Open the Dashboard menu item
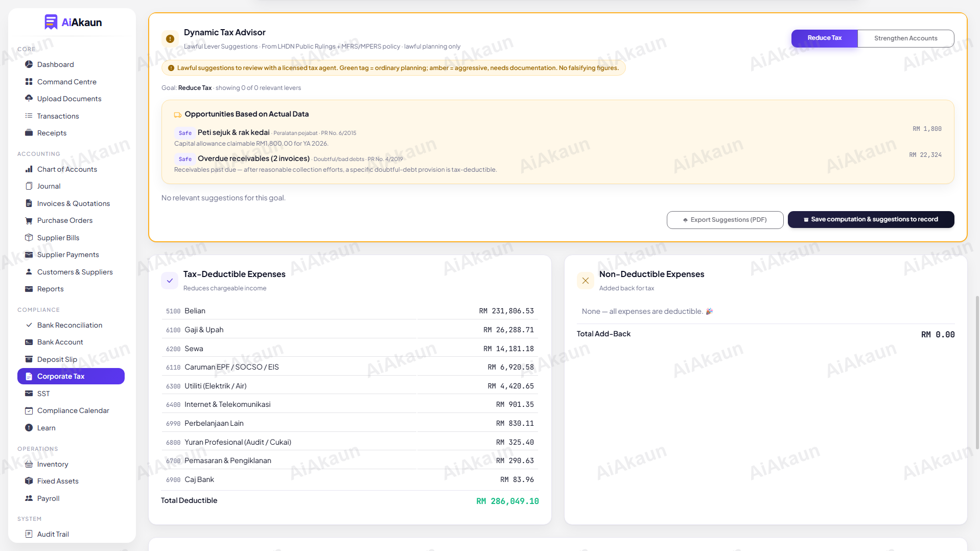Image resolution: width=980 pixels, height=551 pixels. (x=71, y=64)
